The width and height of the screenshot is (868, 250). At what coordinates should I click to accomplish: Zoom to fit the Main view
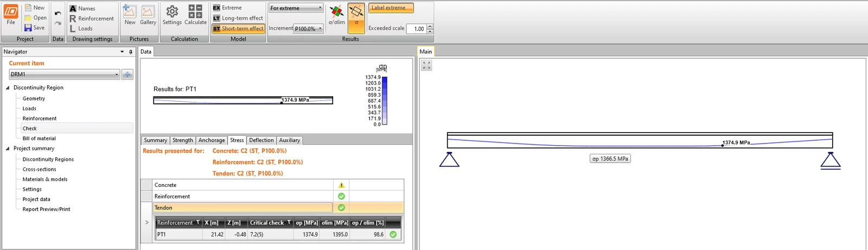coord(427,65)
